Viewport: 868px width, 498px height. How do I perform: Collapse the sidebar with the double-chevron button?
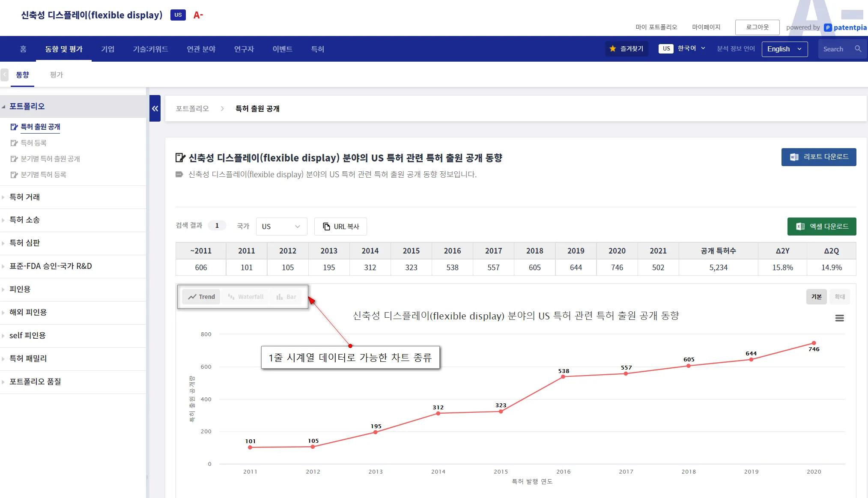coord(155,108)
